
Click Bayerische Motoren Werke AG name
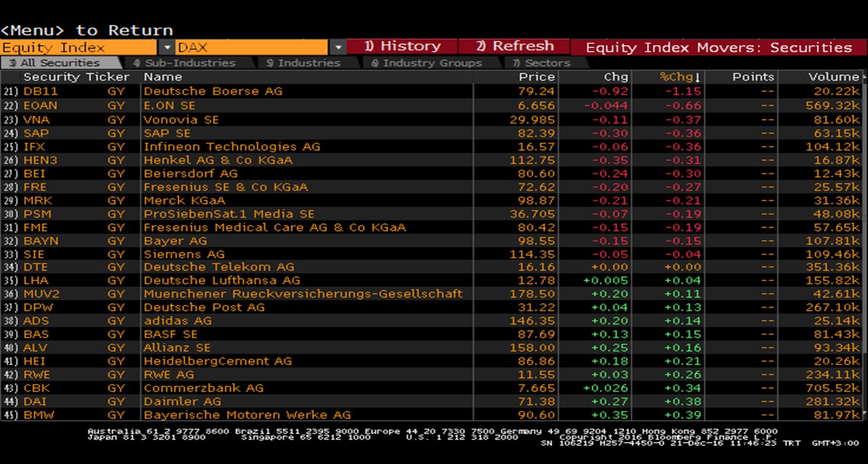pos(247,415)
